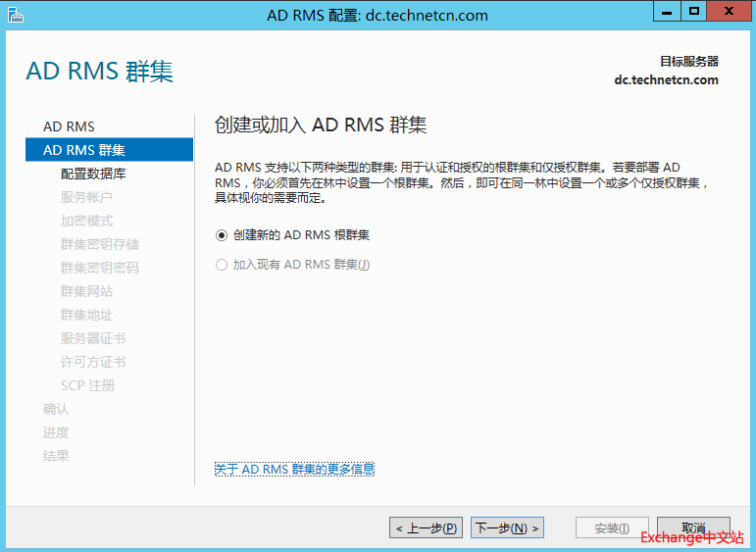This screenshot has width=756, height=552.
Task: Click the 取消 cancel button
Action: click(693, 527)
